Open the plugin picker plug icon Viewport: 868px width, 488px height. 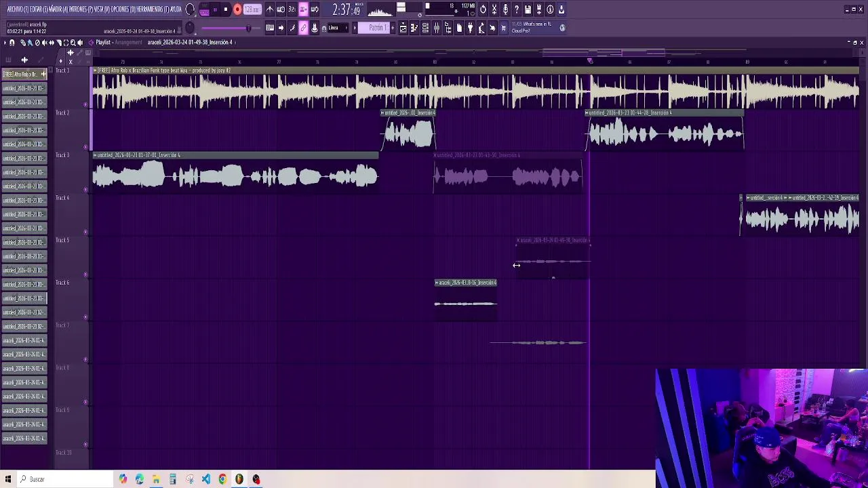tap(470, 28)
